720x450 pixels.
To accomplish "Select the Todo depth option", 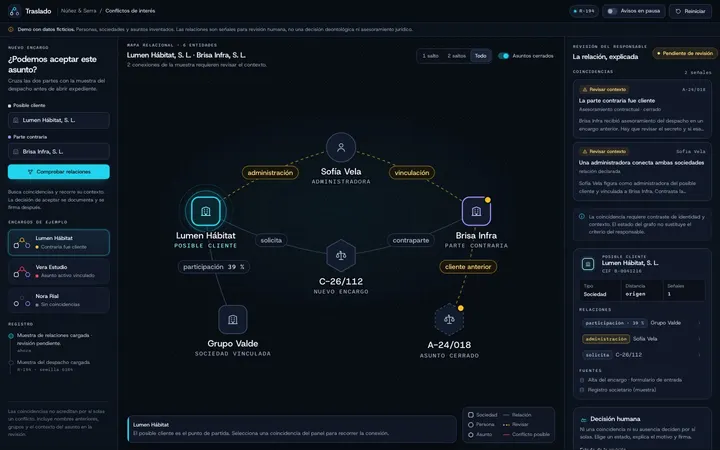I will 481,56.
